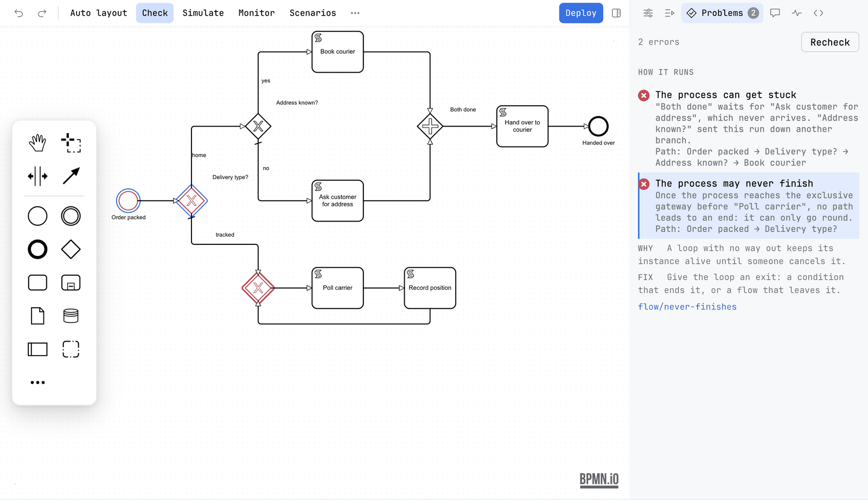The height and width of the screenshot is (500, 868).
Task: Redo the last change
Action: click(42, 13)
